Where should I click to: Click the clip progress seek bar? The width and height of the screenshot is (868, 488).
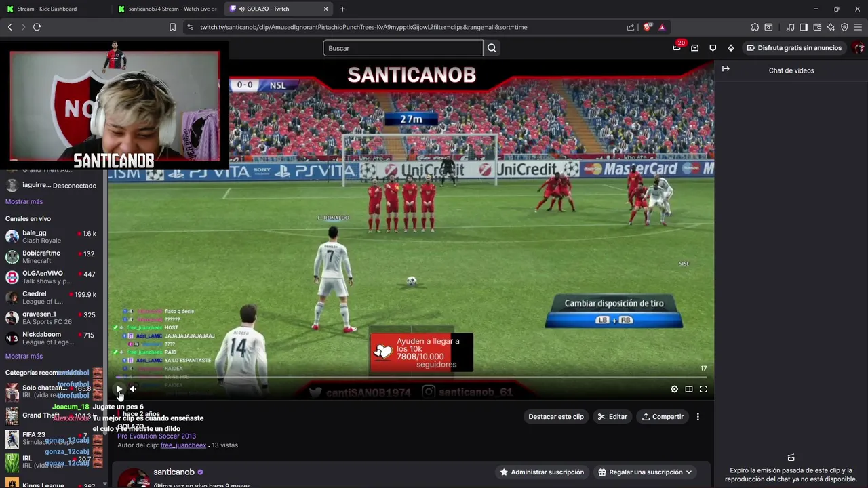point(411,378)
